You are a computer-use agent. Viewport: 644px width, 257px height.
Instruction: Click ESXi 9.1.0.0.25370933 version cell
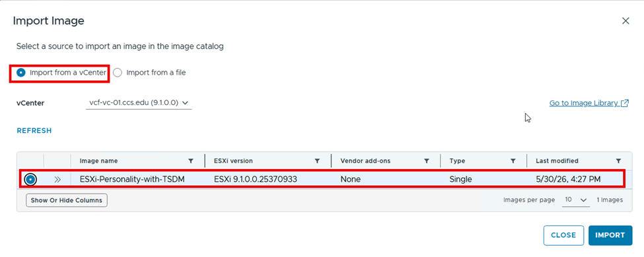(256, 180)
